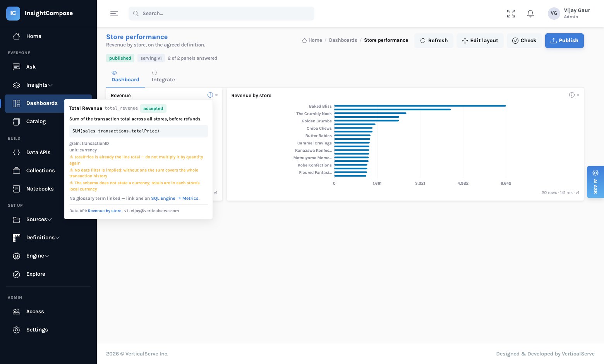Screen dimensions: 604x364
Task: Open the Revenue by store Data API link
Action: (x=105, y=211)
